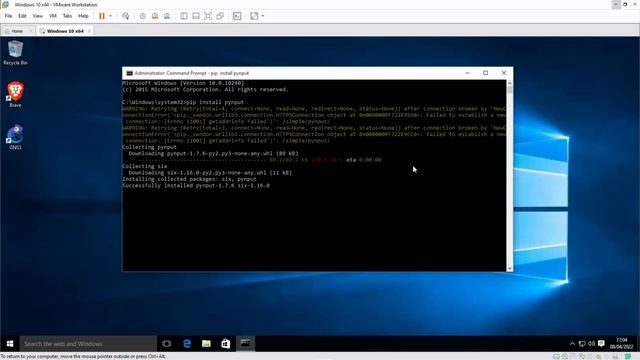Click the volume speaker tray icon

pos(591,344)
